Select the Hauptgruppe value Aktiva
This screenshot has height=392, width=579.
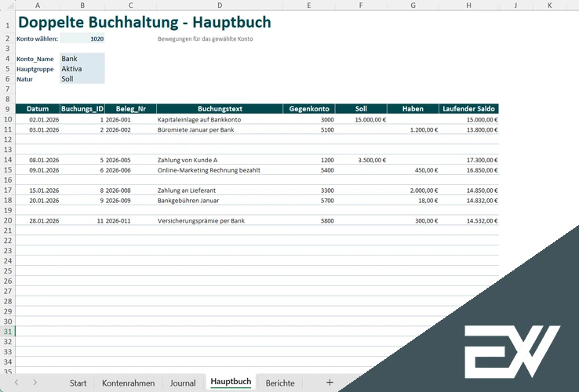[x=82, y=69]
